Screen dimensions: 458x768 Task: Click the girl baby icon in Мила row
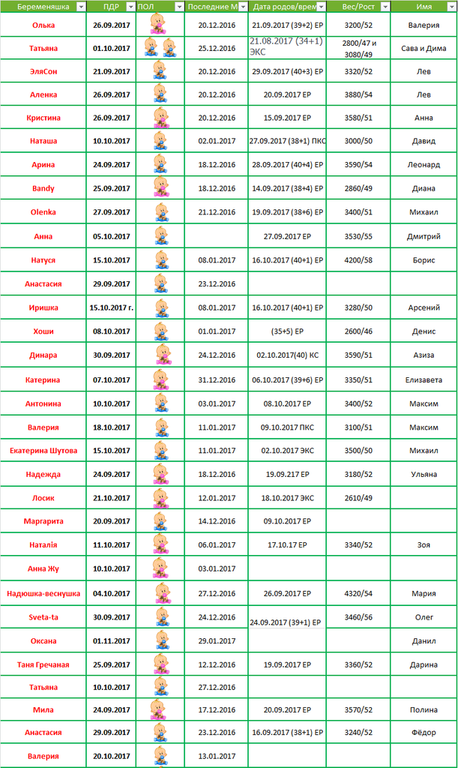(x=158, y=709)
